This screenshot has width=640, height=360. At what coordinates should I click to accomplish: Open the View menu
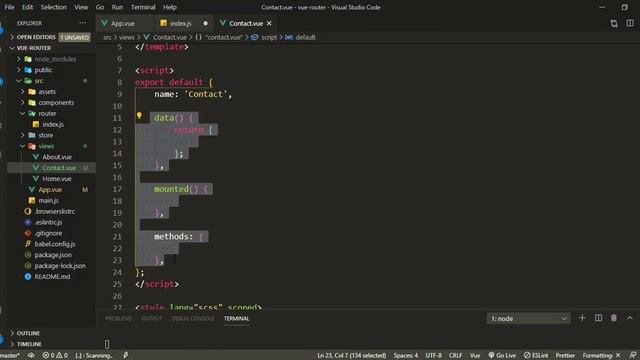pos(81,7)
